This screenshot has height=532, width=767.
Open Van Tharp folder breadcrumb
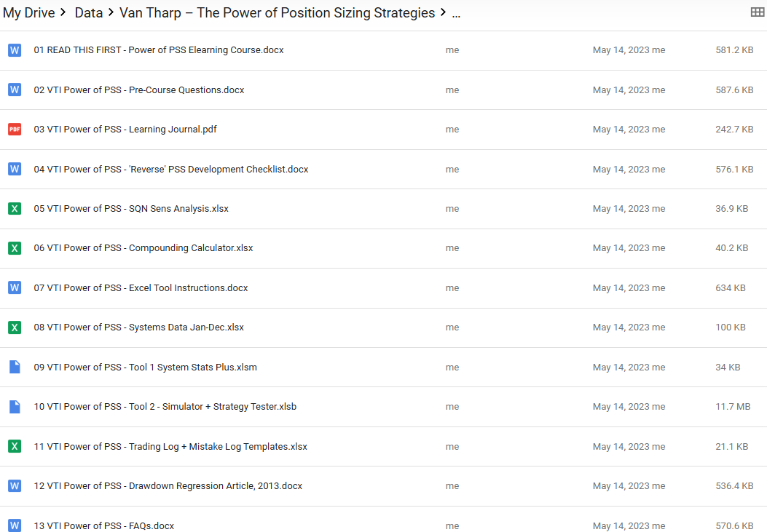[x=277, y=13]
